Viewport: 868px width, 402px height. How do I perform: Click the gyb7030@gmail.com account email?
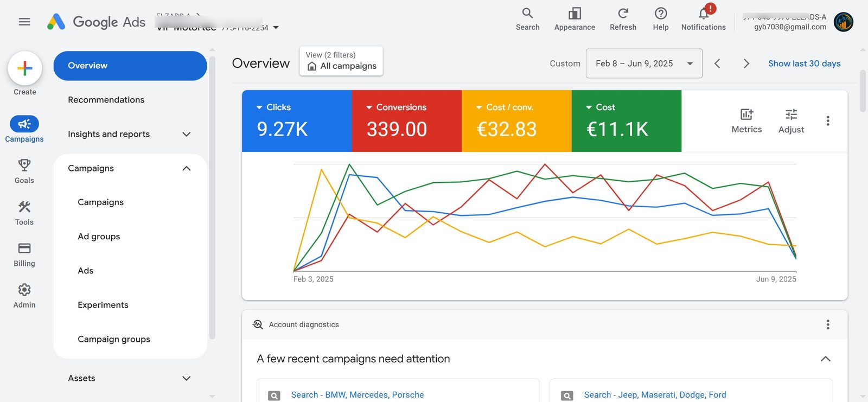coord(790,27)
